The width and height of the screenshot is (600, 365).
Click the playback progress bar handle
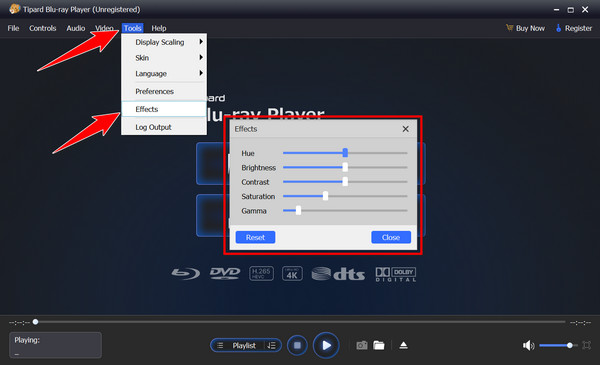tap(35, 322)
